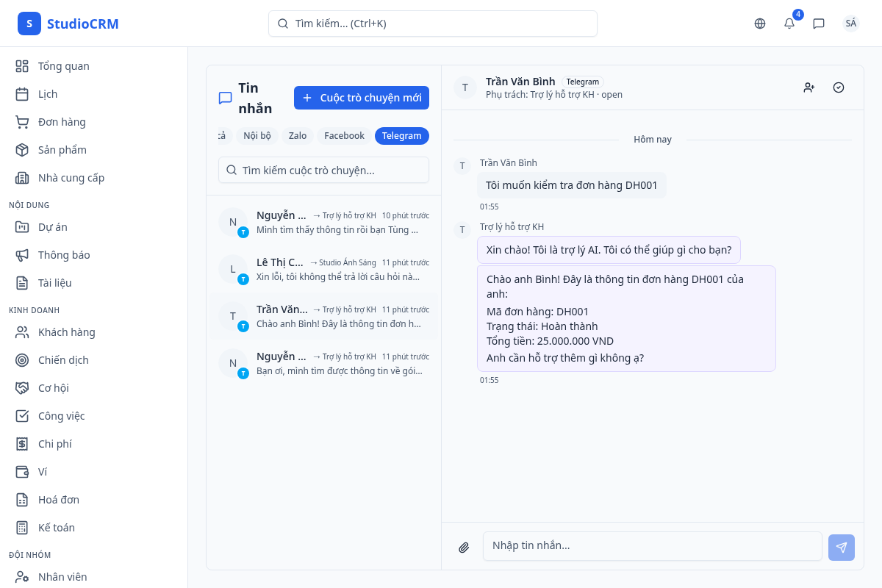Open Lê Thị C... conversation
This screenshot has width=882, height=588.
tap(323, 269)
